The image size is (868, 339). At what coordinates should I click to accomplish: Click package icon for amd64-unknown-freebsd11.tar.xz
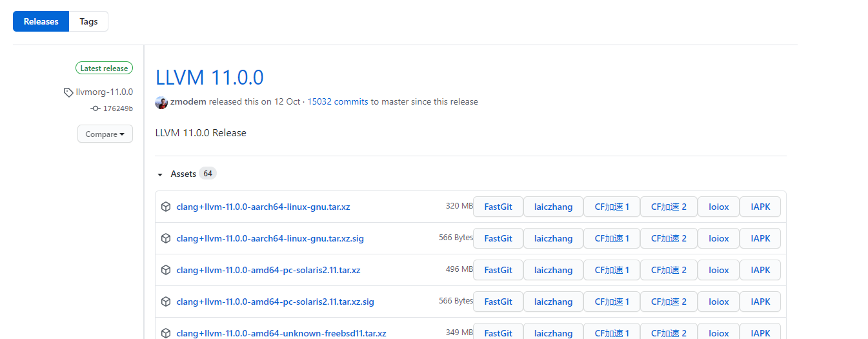pyautogui.click(x=166, y=333)
